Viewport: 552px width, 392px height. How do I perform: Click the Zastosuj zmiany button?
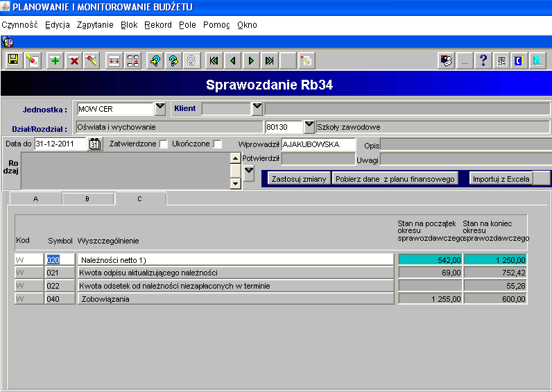click(x=299, y=179)
